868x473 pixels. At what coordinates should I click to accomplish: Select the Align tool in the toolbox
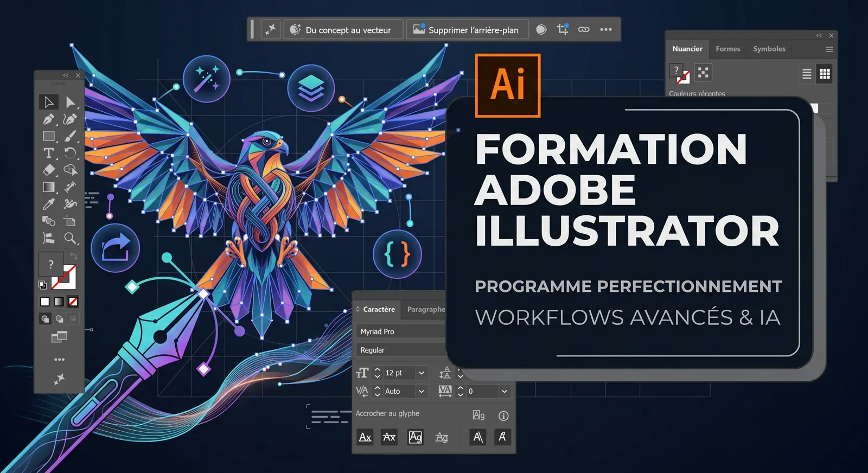[49, 238]
